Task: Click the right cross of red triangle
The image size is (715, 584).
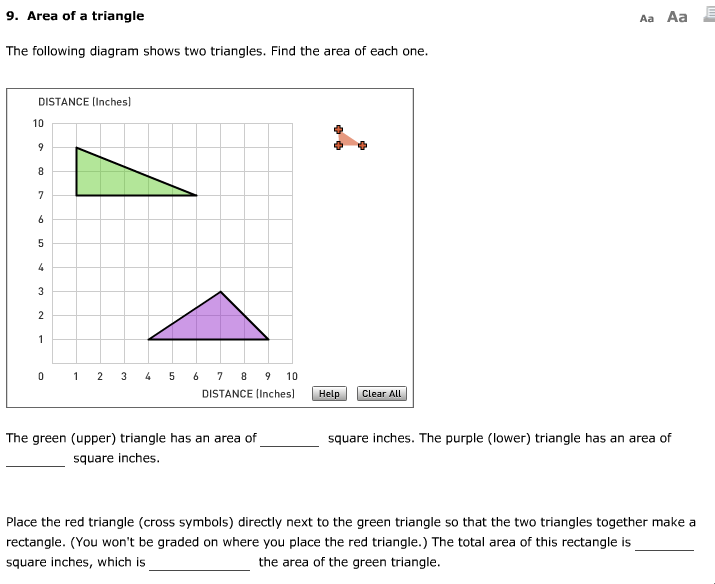Action: point(363,146)
